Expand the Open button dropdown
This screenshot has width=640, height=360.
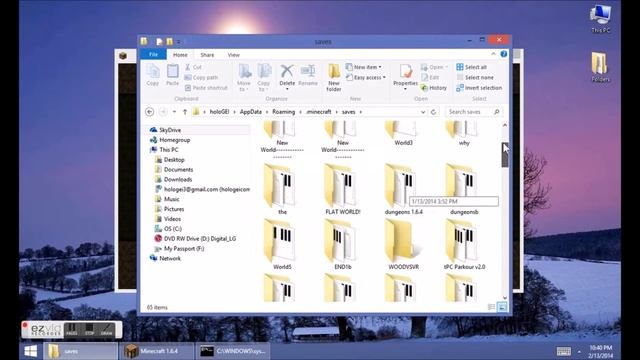(x=447, y=67)
